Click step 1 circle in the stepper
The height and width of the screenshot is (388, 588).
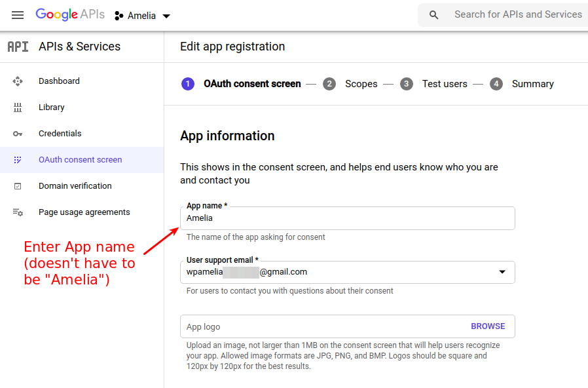188,84
